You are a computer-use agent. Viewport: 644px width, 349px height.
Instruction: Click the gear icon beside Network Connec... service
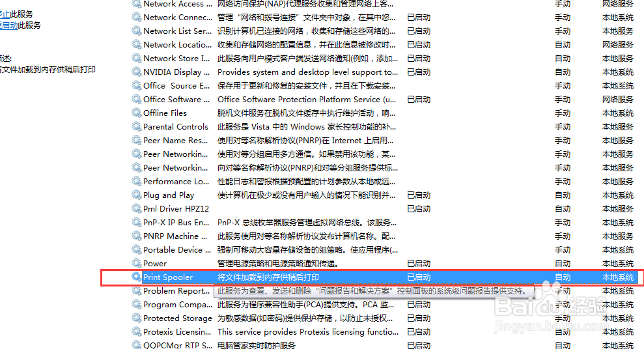coord(136,17)
